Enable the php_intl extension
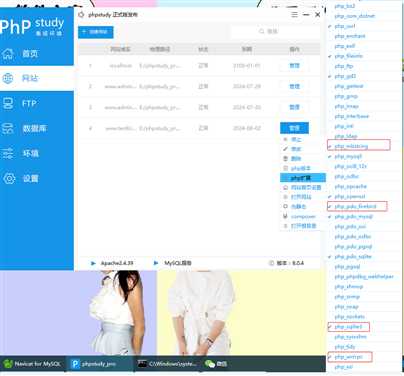404x376 pixels. point(344,126)
